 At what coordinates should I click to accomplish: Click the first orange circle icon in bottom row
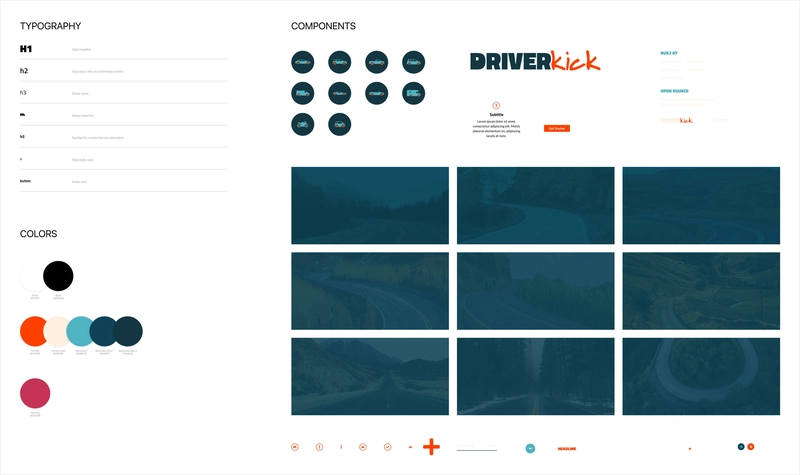click(295, 447)
